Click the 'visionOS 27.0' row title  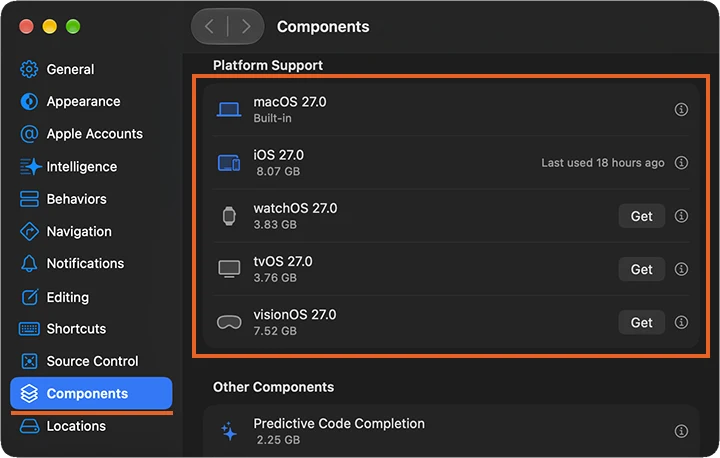click(295, 315)
